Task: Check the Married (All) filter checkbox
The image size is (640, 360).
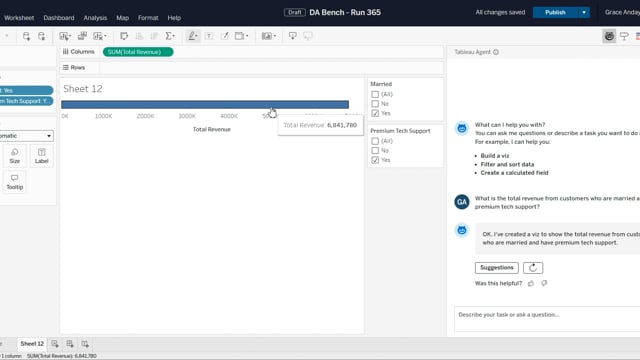Action: [375, 94]
